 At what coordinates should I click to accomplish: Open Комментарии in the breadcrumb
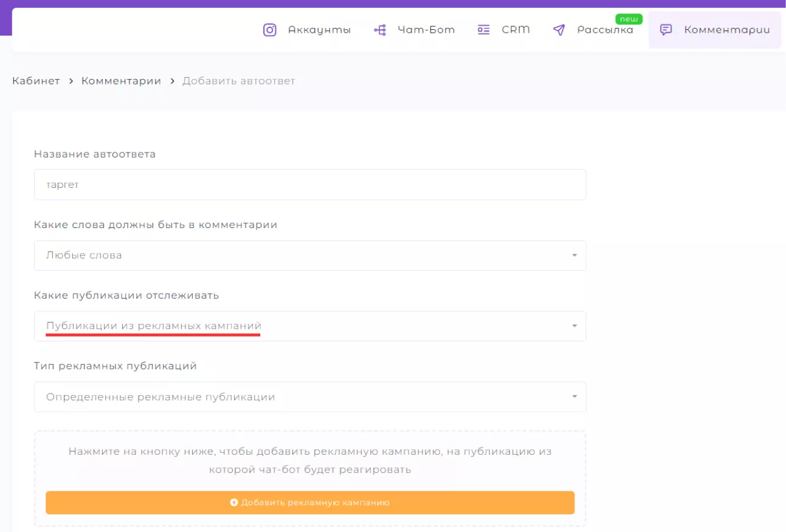click(121, 81)
